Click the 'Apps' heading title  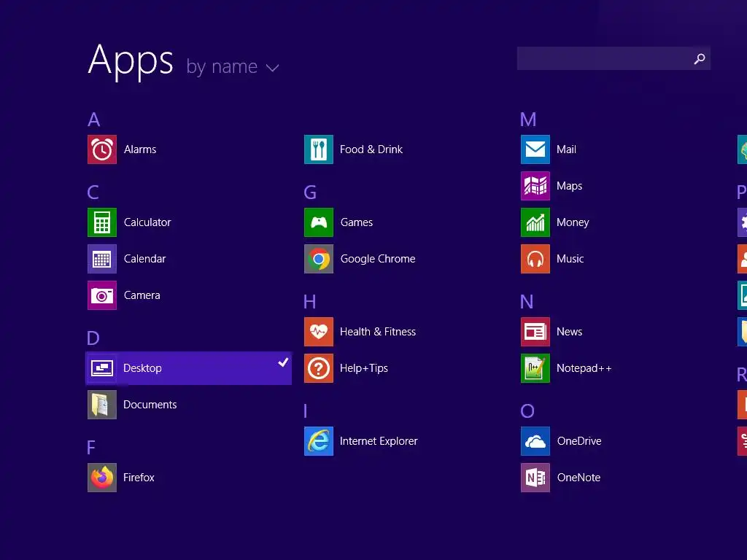(131, 61)
